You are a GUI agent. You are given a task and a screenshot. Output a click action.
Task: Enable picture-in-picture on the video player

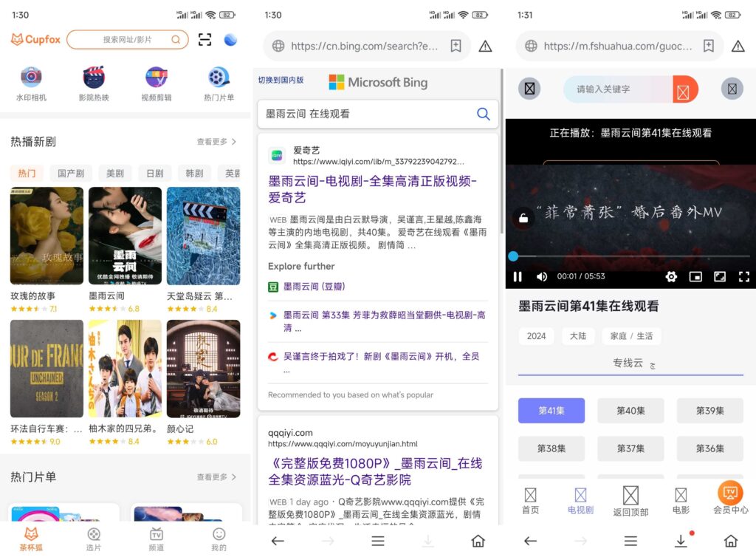[x=695, y=276]
